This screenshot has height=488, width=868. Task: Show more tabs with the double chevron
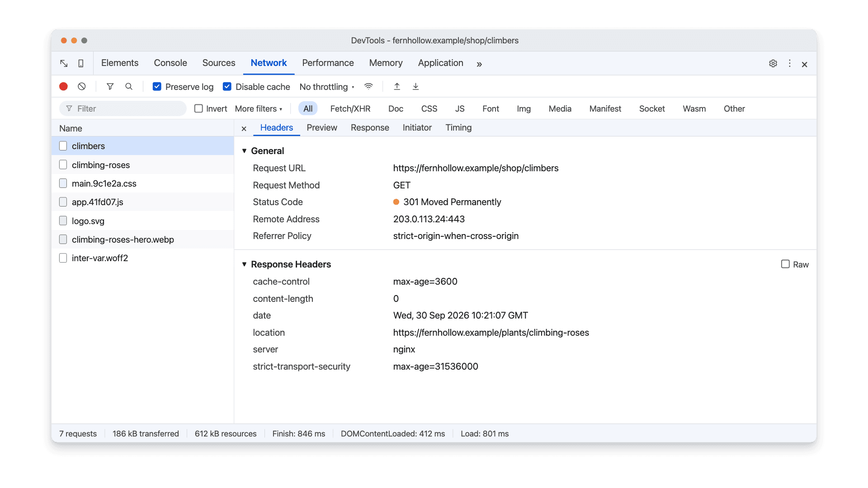coord(479,64)
